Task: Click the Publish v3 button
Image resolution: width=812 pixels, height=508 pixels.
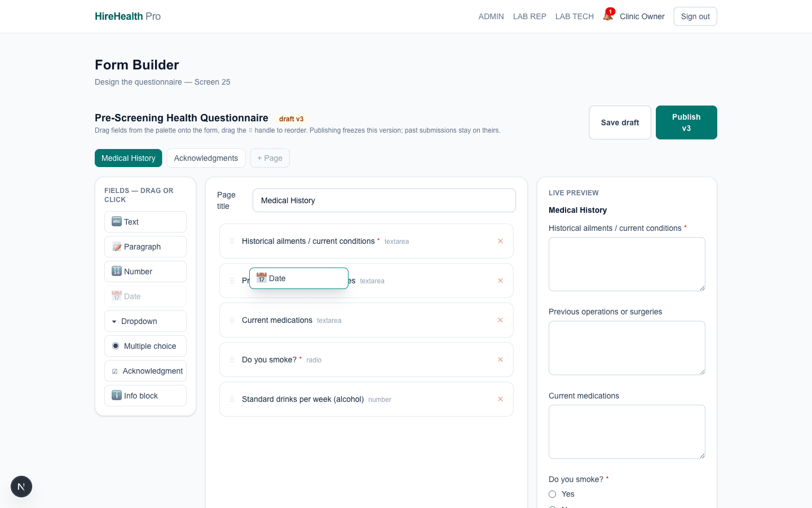Action: point(686,122)
